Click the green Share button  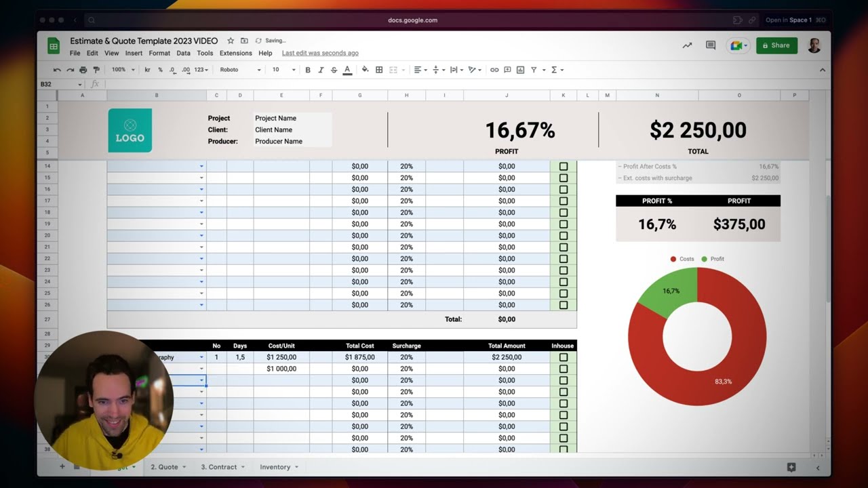pyautogui.click(x=776, y=45)
